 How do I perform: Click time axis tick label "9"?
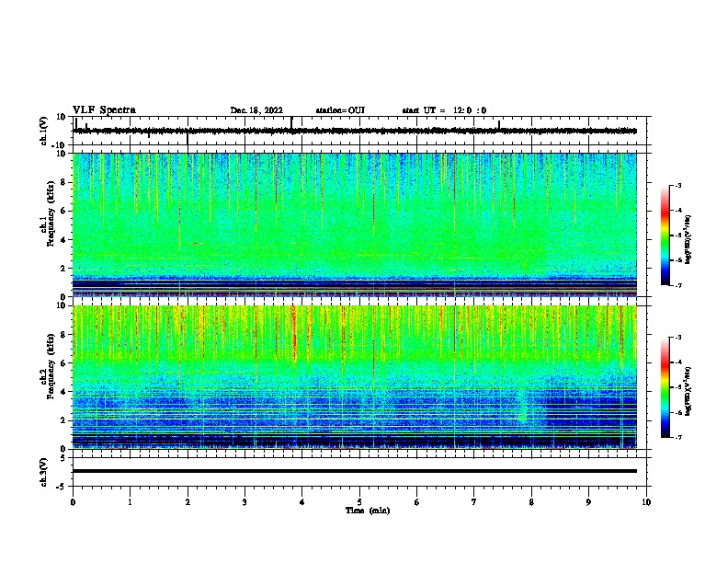pos(588,502)
